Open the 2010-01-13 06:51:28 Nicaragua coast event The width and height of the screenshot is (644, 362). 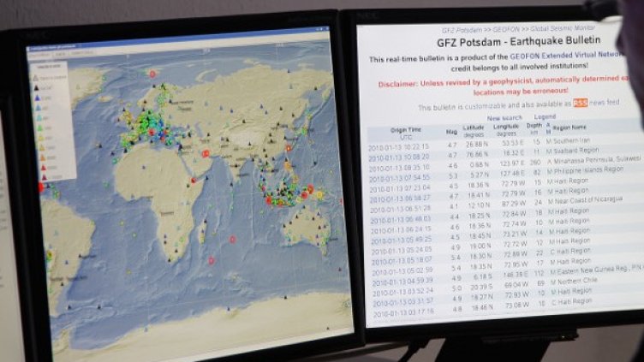[400, 208]
